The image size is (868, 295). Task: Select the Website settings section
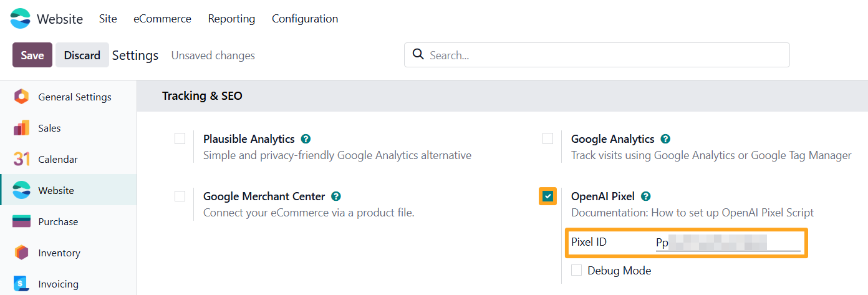(69, 190)
